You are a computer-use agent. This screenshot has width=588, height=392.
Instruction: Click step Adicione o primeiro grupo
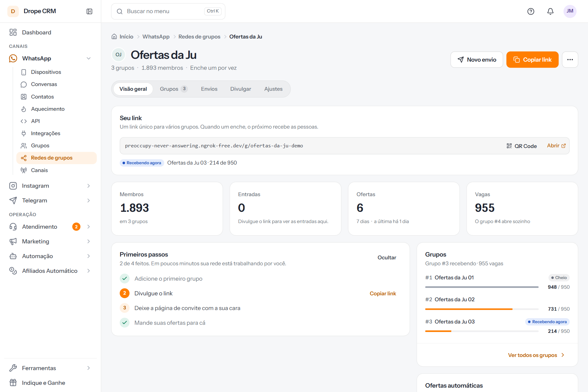[168, 279]
